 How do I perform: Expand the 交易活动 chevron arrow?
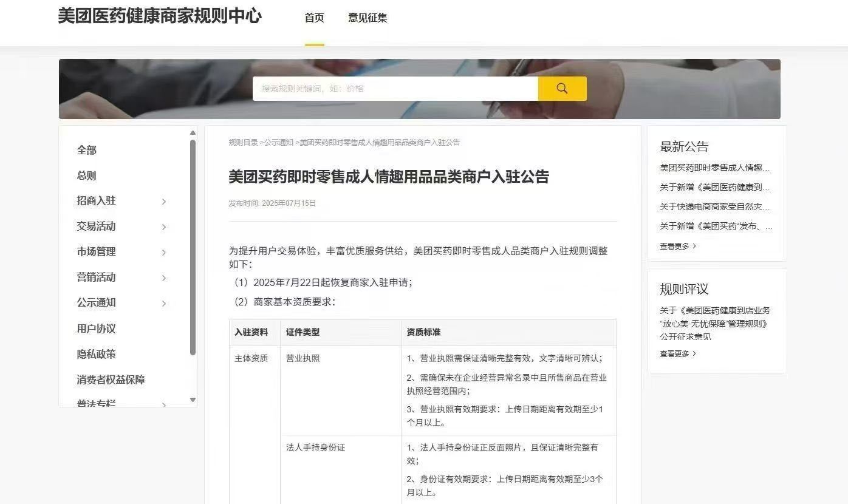pyautogui.click(x=164, y=227)
